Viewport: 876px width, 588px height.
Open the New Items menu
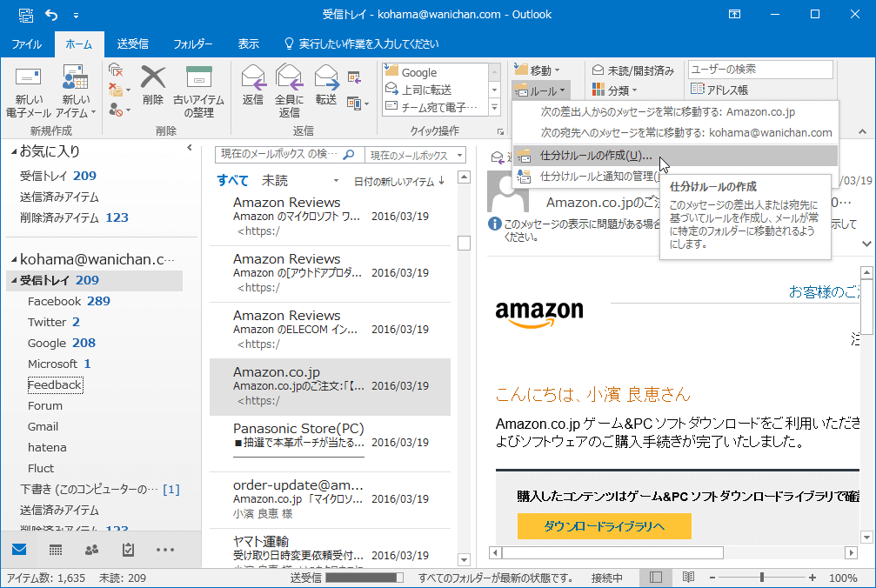(x=76, y=91)
